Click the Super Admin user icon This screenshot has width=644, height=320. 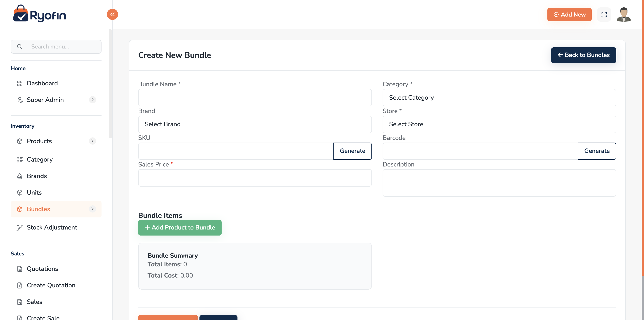click(20, 100)
